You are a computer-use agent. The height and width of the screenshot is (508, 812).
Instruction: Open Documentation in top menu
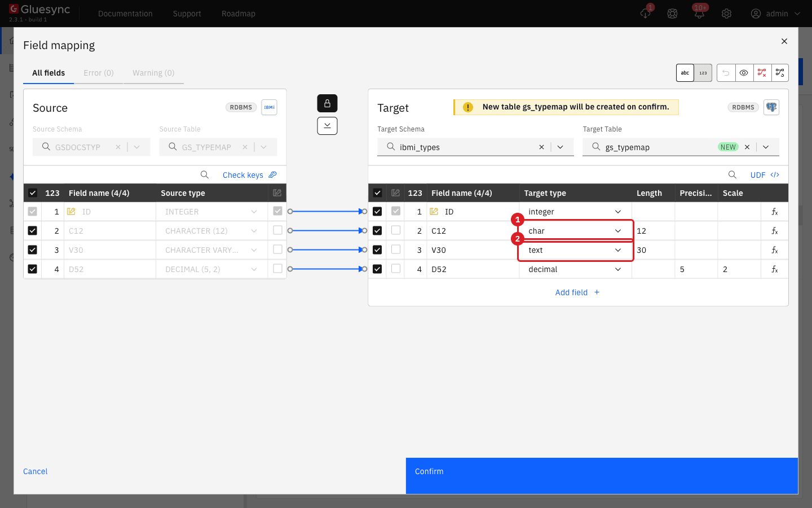click(125, 14)
